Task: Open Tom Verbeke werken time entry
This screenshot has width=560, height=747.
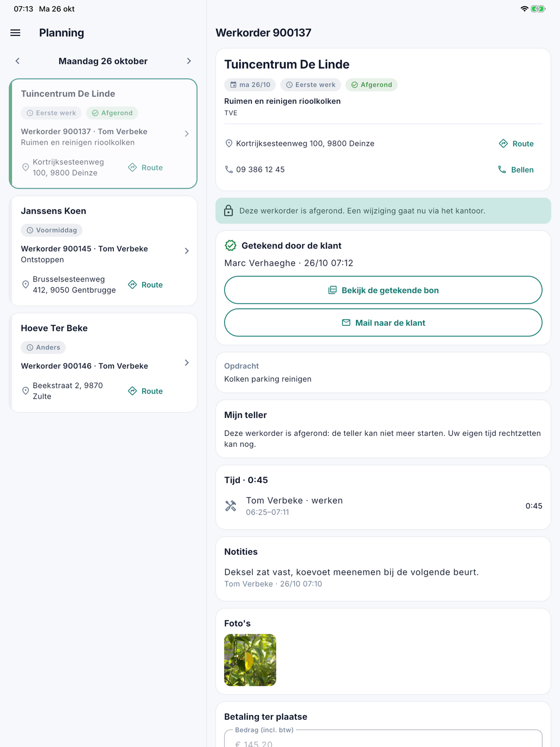Action: (x=383, y=506)
